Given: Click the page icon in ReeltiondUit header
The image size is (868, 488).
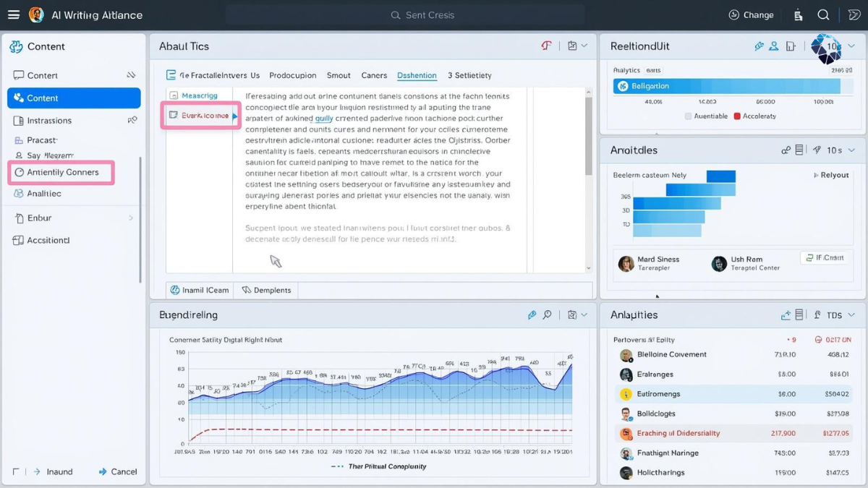Looking at the screenshot, I should point(791,46).
